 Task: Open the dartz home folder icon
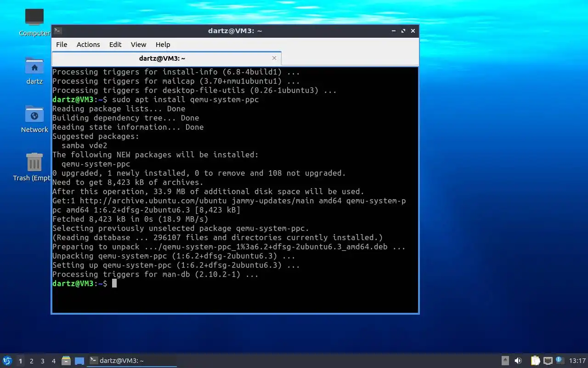34,66
